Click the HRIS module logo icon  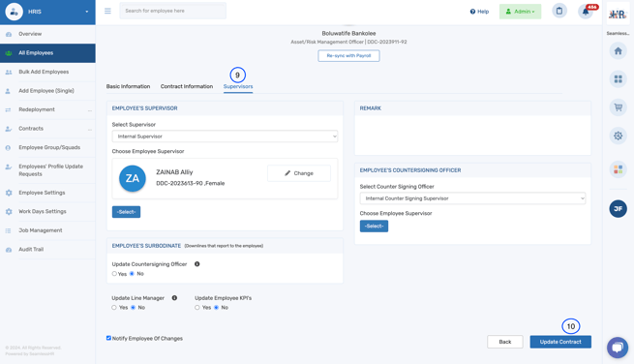coord(14,12)
